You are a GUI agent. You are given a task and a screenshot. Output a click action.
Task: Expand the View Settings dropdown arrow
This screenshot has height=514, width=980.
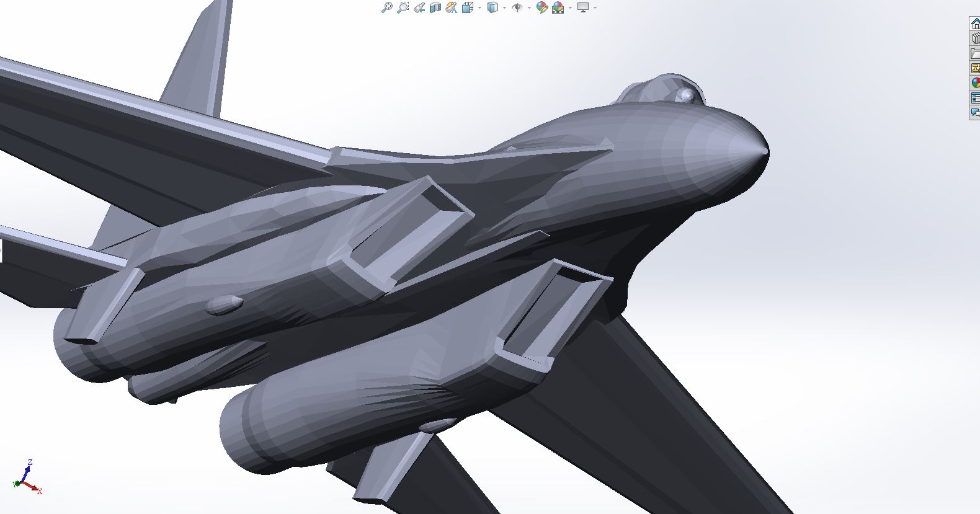594,7
